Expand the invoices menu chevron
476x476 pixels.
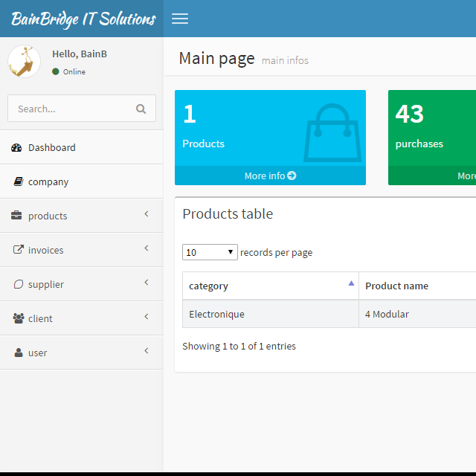pyautogui.click(x=147, y=248)
